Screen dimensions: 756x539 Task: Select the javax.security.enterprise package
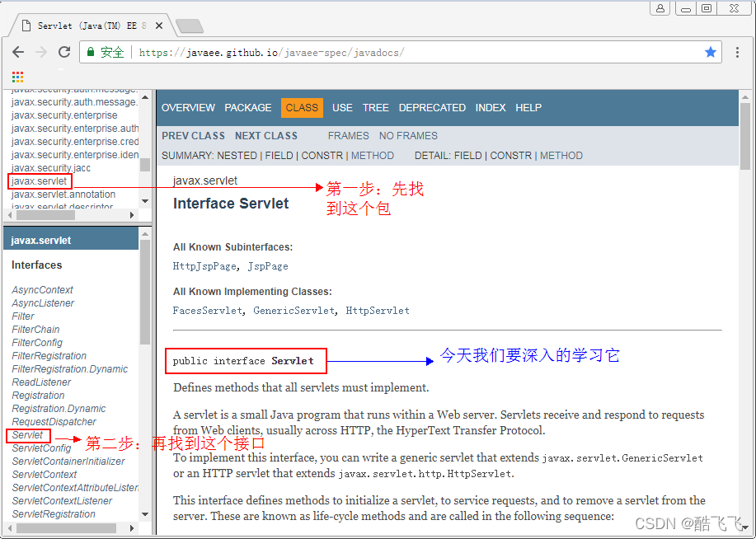pyautogui.click(x=64, y=115)
